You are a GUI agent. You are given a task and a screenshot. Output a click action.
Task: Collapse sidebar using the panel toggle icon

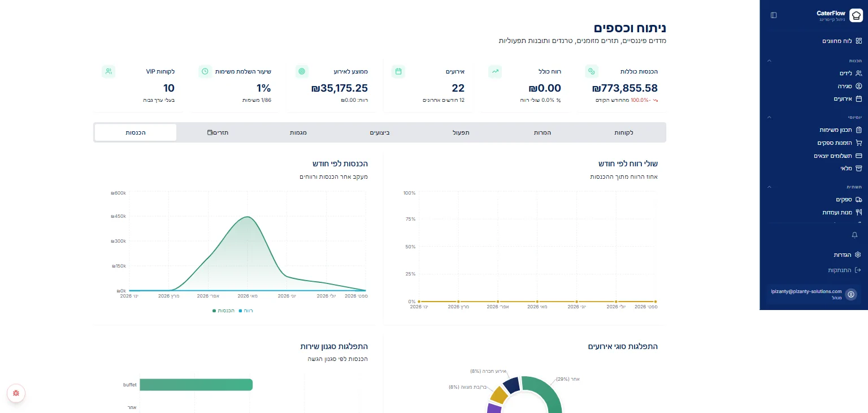click(774, 15)
